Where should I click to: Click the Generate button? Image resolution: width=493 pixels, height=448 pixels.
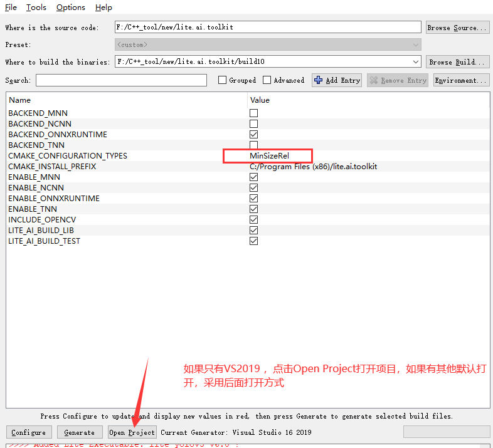[x=80, y=432]
